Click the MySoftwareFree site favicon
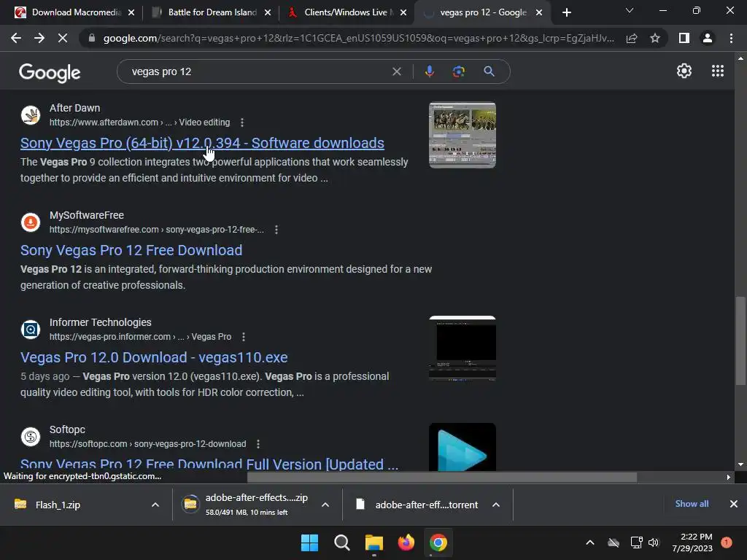The width and height of the screenshot is (747, 560). pos(31,222)
